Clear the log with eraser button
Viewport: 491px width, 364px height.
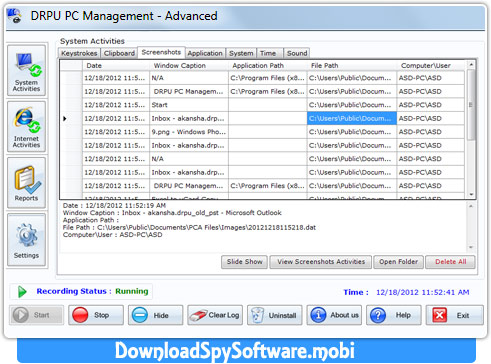(x=215, y=315)
